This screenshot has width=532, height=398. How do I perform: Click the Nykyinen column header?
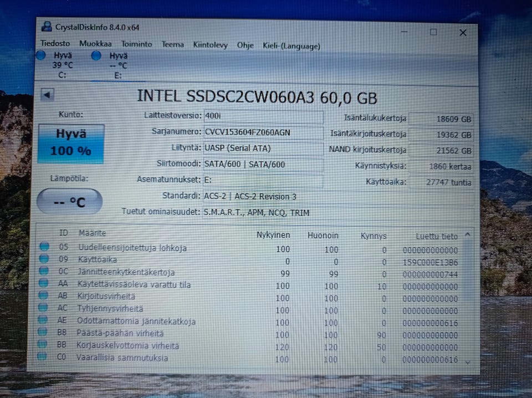point(273,235)
